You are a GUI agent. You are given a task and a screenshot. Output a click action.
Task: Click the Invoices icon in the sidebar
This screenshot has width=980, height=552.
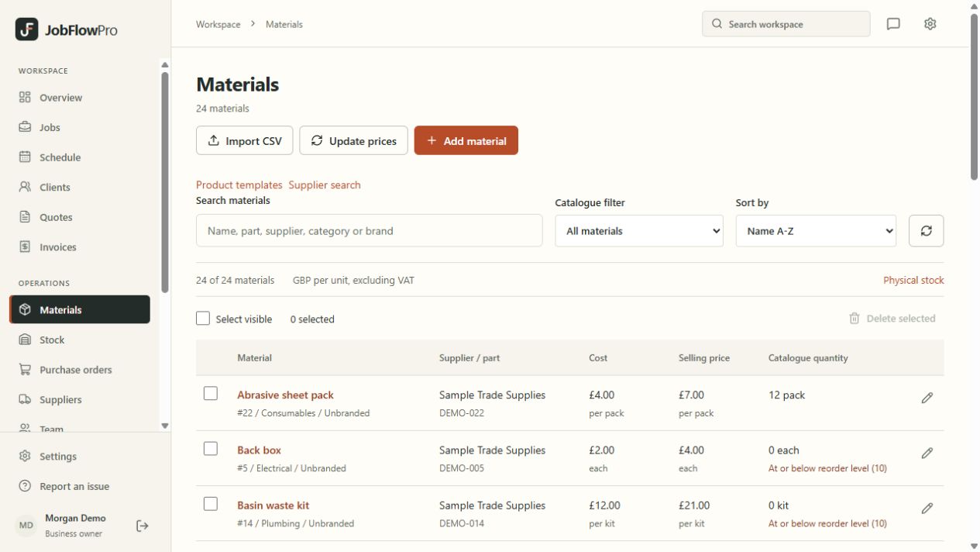(x=25, y=247)
